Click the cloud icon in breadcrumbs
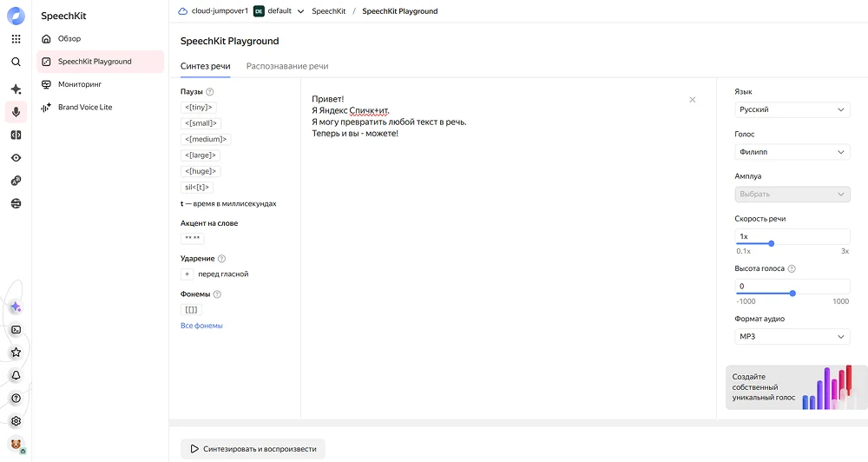This screenshot has height=462, width=868. coord(182,11)
